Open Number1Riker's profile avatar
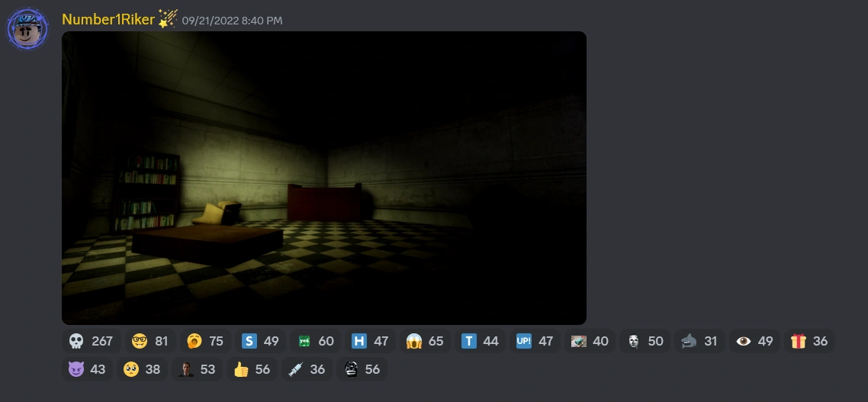 [27, 29]
